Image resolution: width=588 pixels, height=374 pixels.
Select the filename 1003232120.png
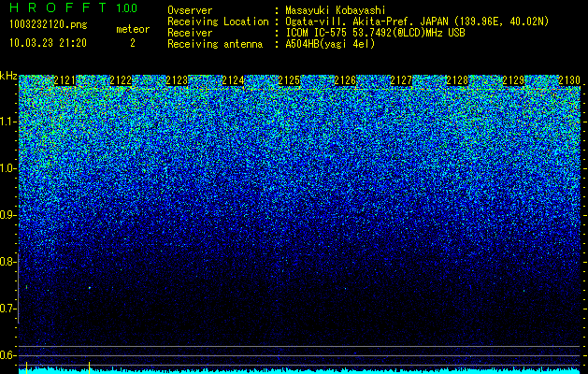click(49, 25)
